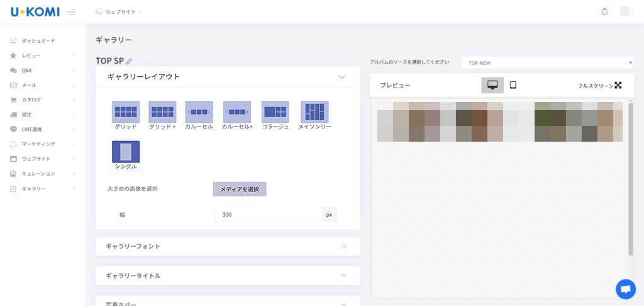Click the LINE連携 speech bubble icon
This screenshot has width=644, height=306.
13,129
